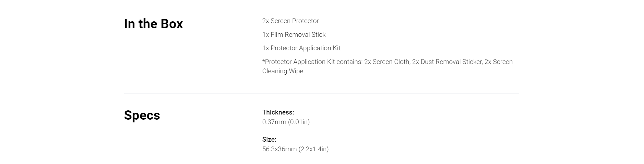Click the horizontal divider above Specs

322,93
